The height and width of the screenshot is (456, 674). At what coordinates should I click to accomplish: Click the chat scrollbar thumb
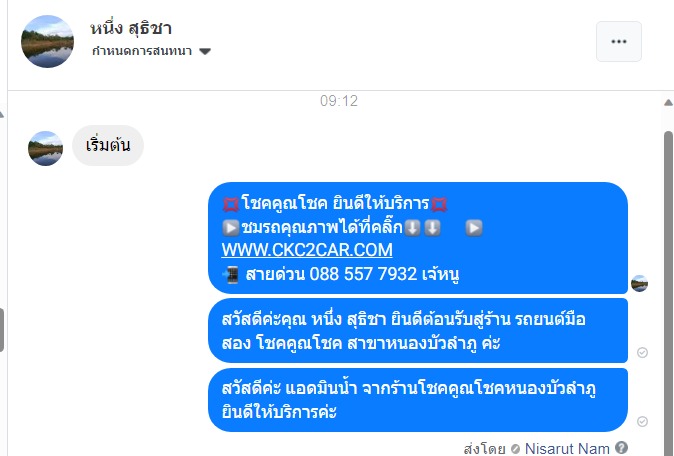click(x=668, y=292)
